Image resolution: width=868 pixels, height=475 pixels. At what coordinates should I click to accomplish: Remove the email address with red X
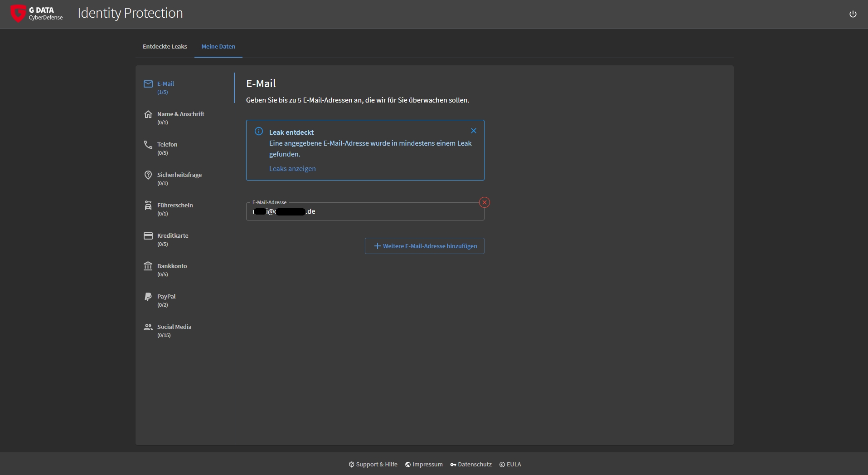(x=485, y=202)
